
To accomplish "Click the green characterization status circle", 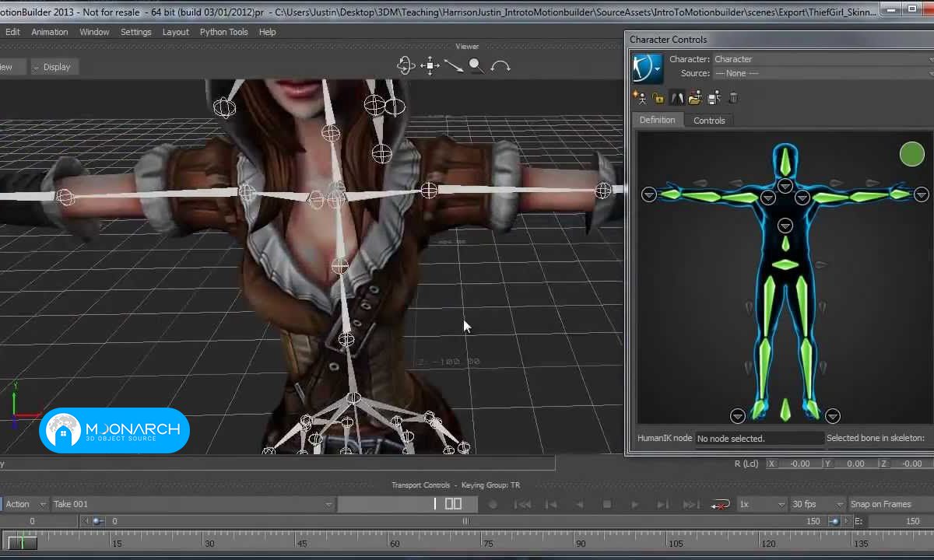I will (911, 154).
